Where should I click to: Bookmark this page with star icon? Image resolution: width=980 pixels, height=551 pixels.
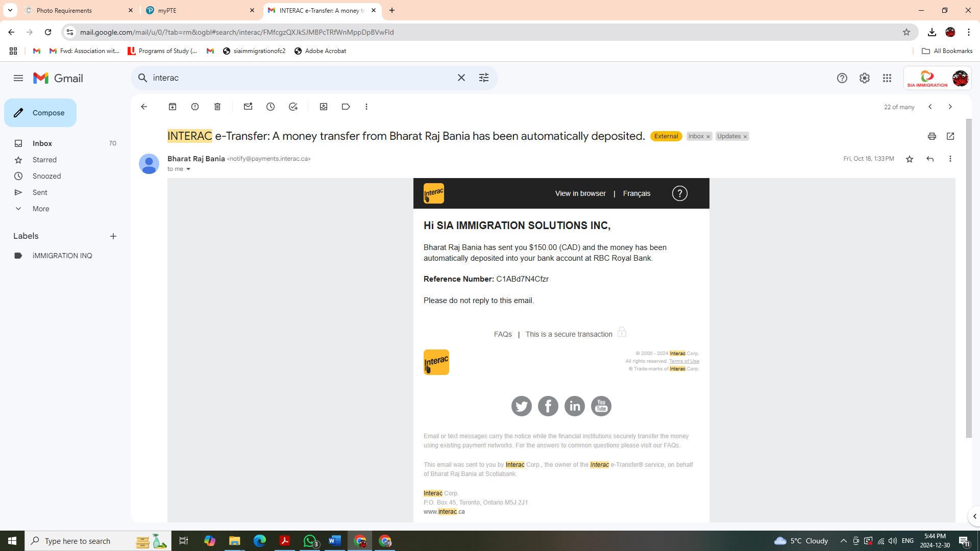coord(906,32)
